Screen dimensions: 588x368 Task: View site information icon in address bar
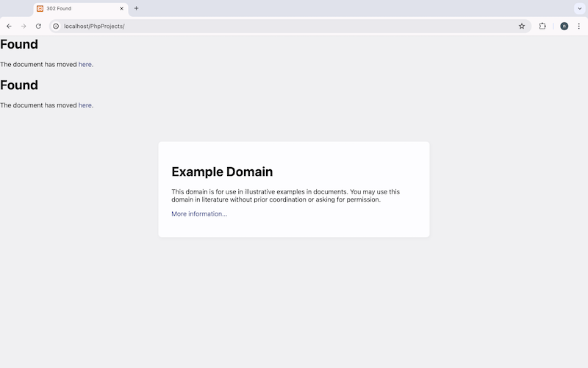click(x=56, y=26)
